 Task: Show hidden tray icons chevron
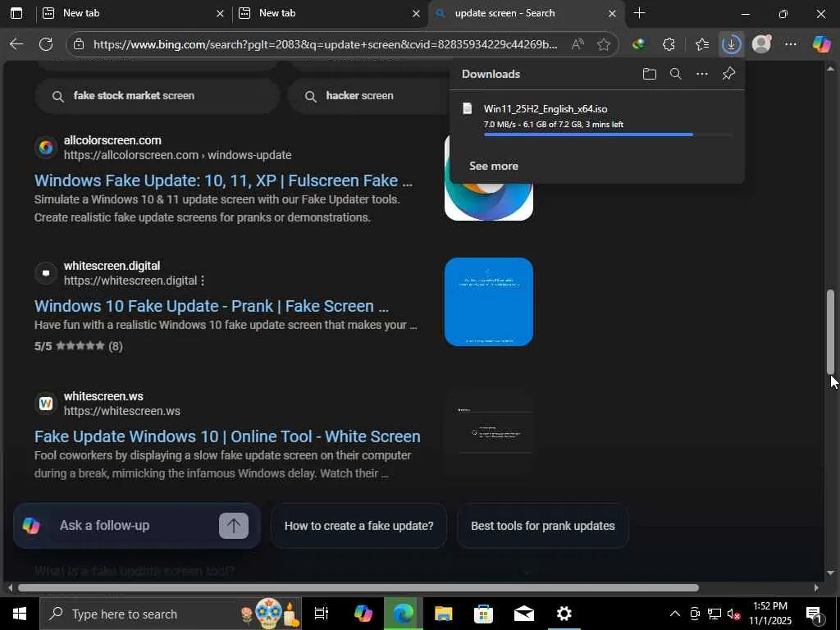coord(675,614)
